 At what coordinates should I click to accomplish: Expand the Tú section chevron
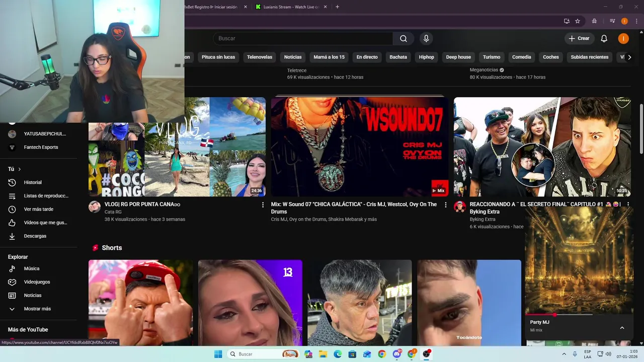coord(19,169)
